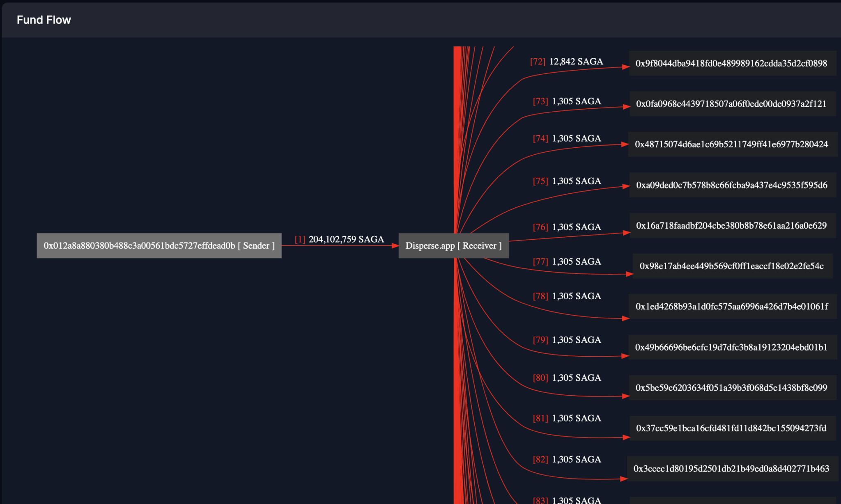This screenshot has width=841, height=504.
Task: Open address node 0x9f8044dba9418fd0e489989162cdda35d2cf0898
Action: pos(732,63)
